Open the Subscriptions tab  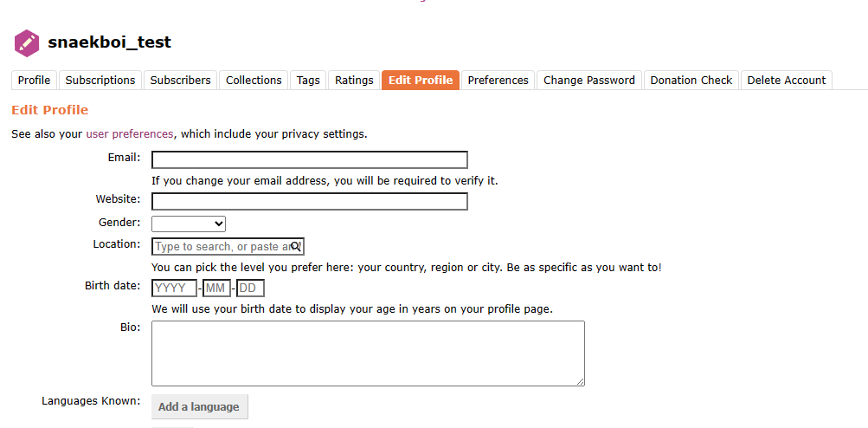pos(100,81)
